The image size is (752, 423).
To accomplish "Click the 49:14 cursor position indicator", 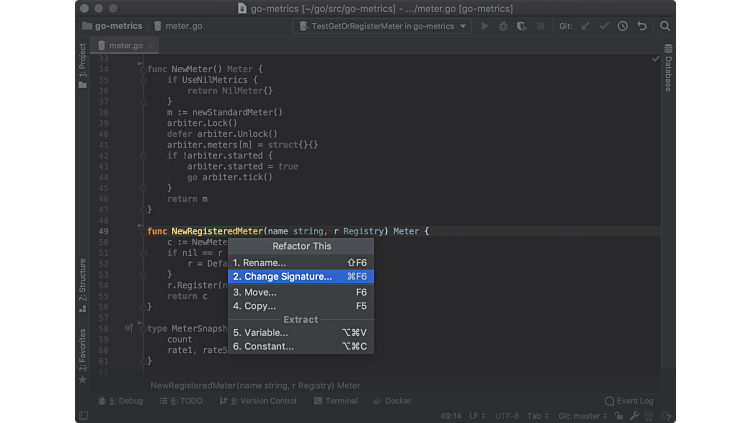I will click(450, 416).
